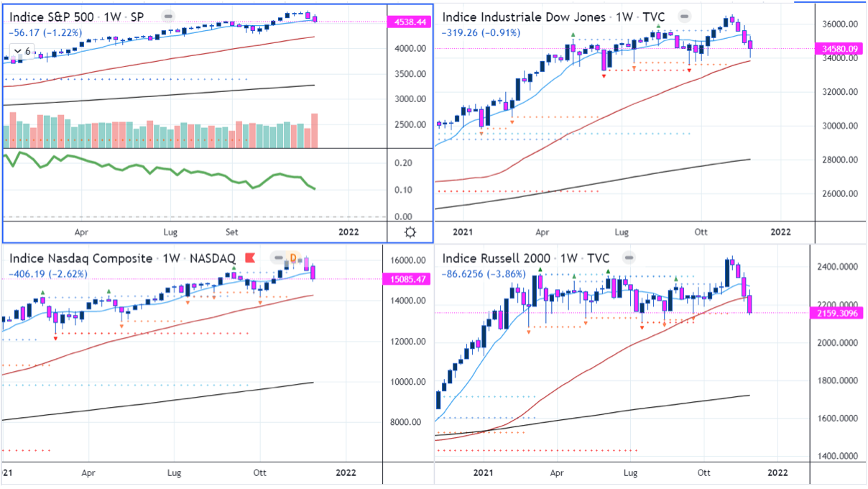Click the gray status pill beside Russell 2000 title

click(630, 257)
